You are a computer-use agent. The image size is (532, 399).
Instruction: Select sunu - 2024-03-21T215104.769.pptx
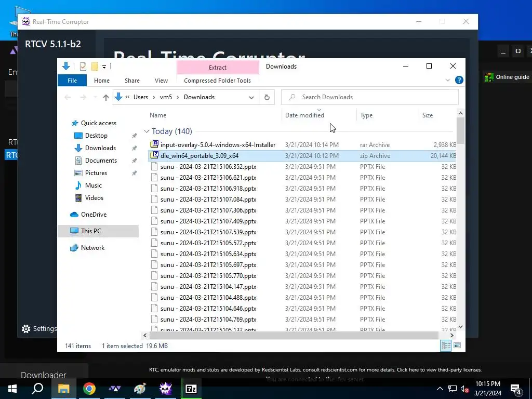point(302,320)
